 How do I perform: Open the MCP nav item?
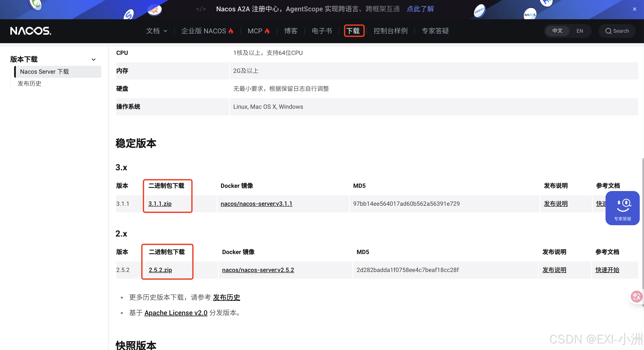[259, 31]
